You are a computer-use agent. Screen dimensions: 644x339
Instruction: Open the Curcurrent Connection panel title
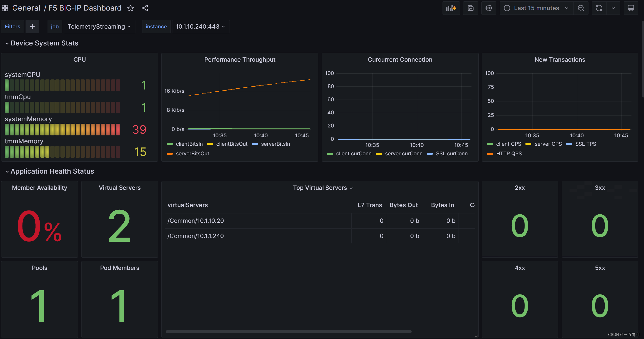point(400,60)
